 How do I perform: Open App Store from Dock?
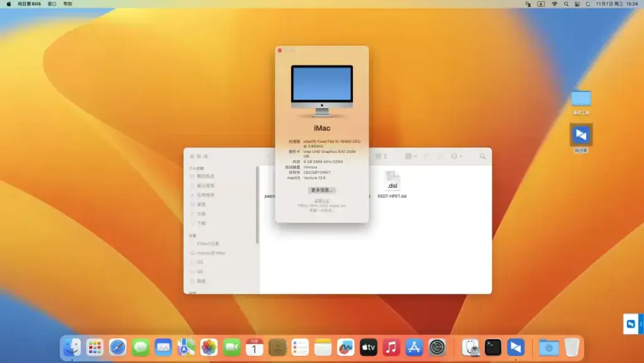tap(414, 347)
